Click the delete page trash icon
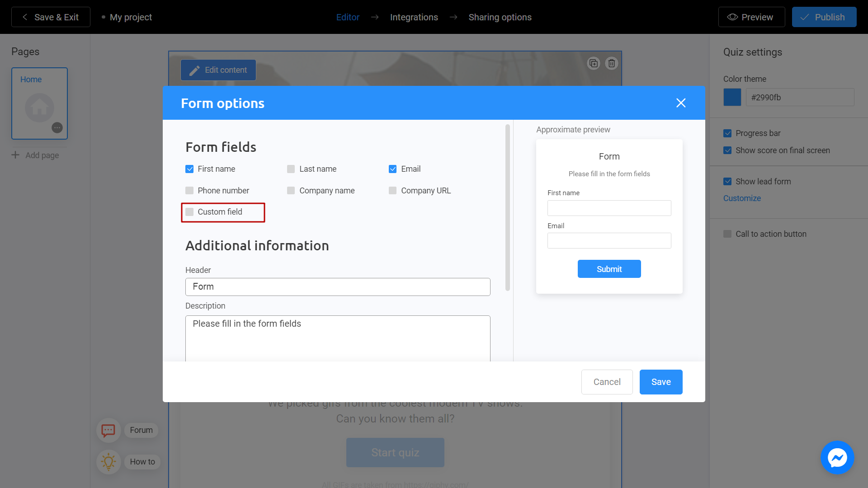 (x=611, y=63)
